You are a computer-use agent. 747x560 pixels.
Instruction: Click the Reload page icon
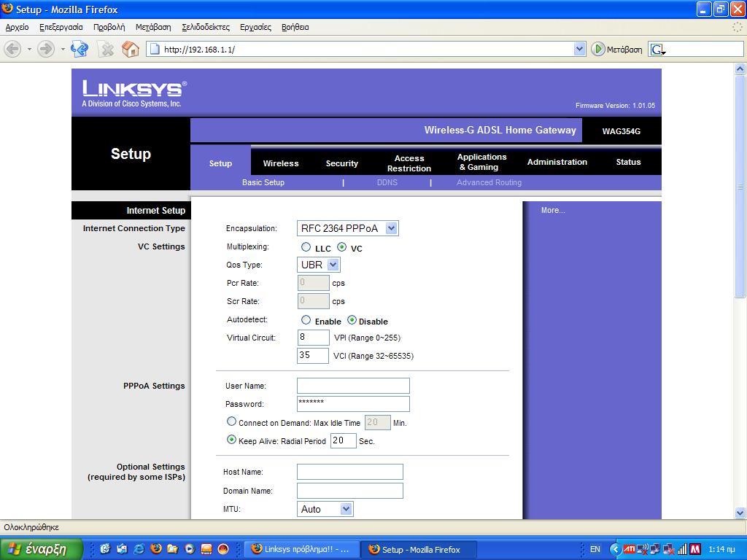tap(79, 49)
